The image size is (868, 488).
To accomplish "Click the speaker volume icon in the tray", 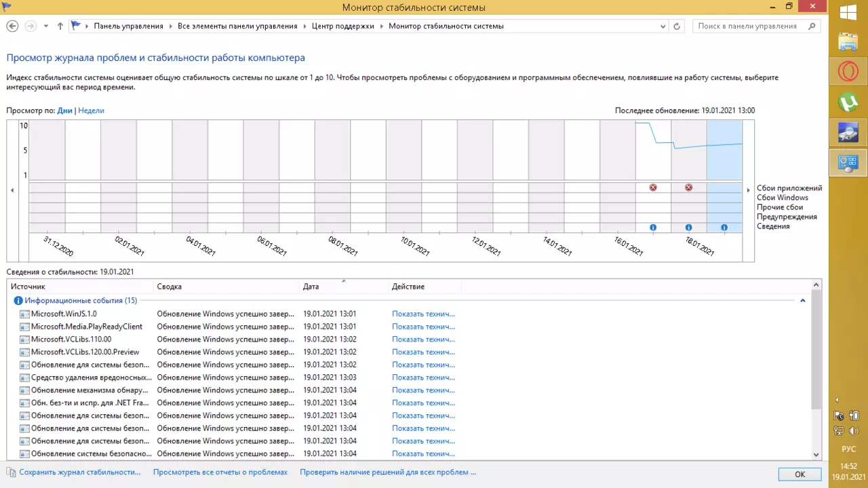I will click(854, 430).
